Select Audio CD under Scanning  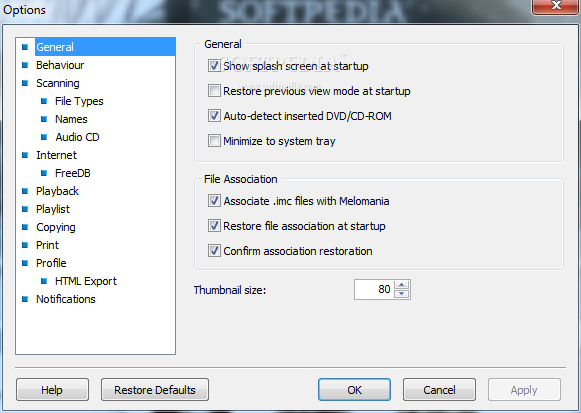pos(77,137)
